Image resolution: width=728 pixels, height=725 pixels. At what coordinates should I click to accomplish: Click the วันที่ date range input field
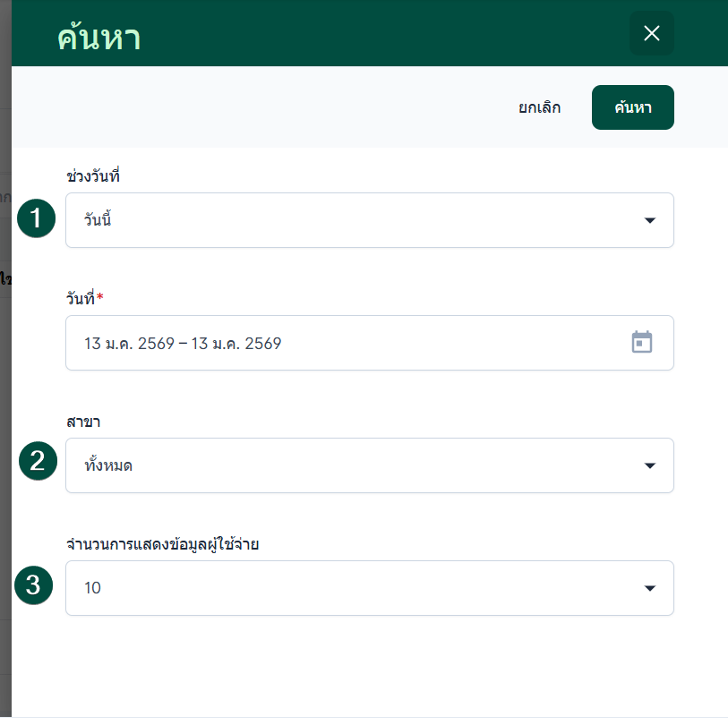[x=370, y=343]
